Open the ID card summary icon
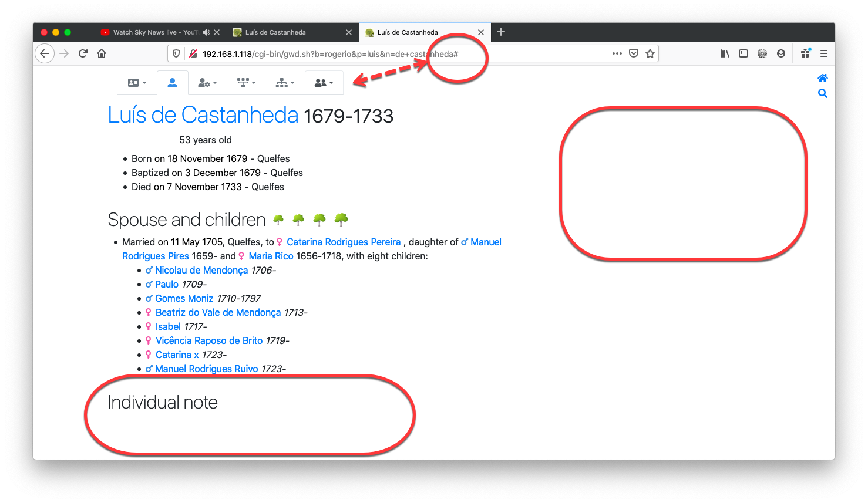Viewport: 868px width, 503px height. pos(133,82)
